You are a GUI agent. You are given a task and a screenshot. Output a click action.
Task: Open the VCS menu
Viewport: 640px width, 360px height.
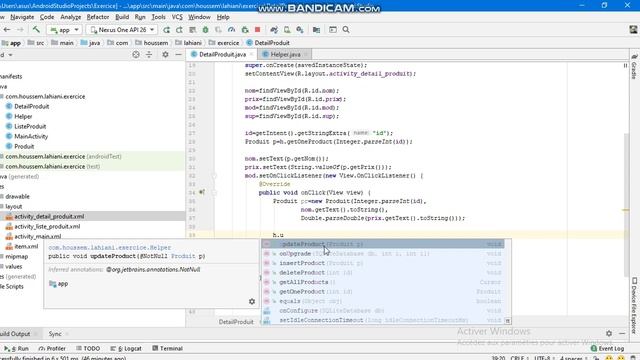(x=177, y=17)
